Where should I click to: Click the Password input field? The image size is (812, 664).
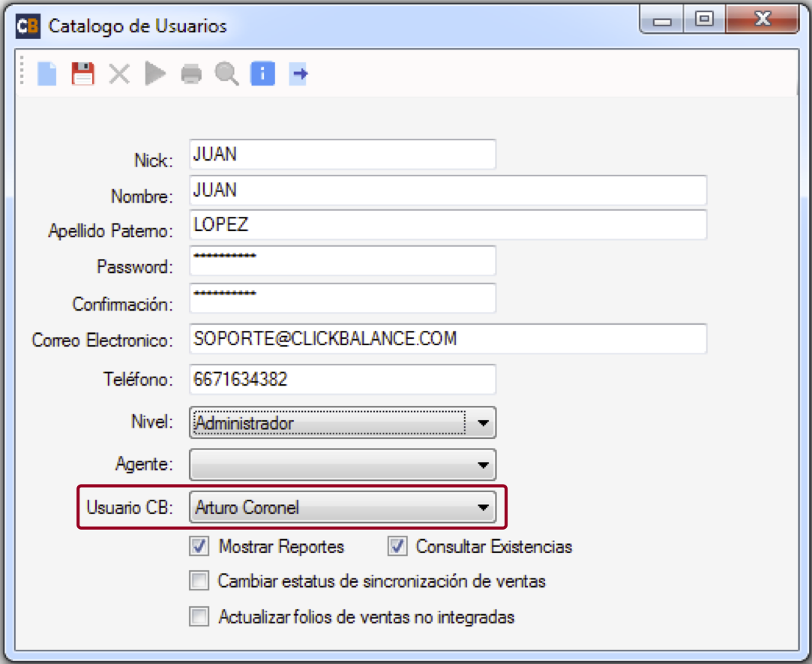tap(343, 261)
